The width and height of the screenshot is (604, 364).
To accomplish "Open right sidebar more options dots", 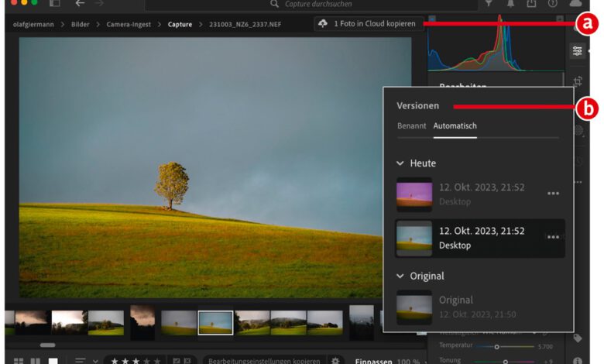I will pos(578,182).
